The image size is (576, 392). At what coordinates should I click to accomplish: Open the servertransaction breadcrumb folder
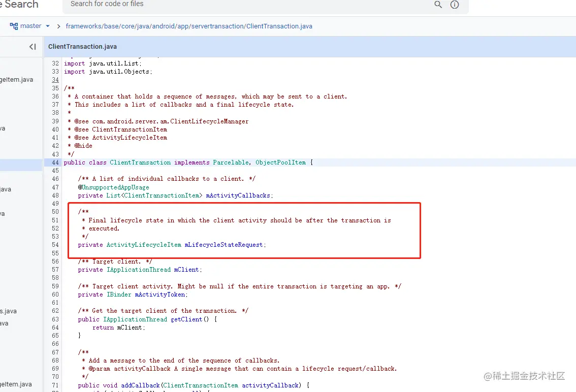(x=217, y=26)
